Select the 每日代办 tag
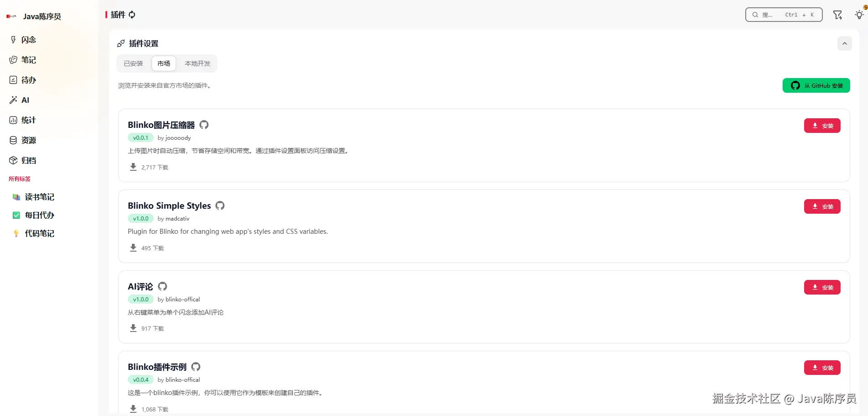Viewport: 868px width, 416px height. coord(33,215)
